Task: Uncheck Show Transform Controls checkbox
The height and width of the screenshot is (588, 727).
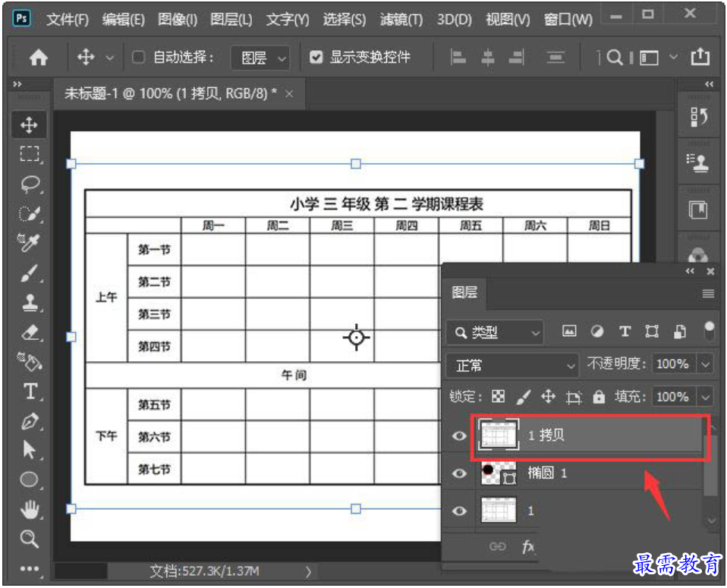Action: [x=316, y=57]
